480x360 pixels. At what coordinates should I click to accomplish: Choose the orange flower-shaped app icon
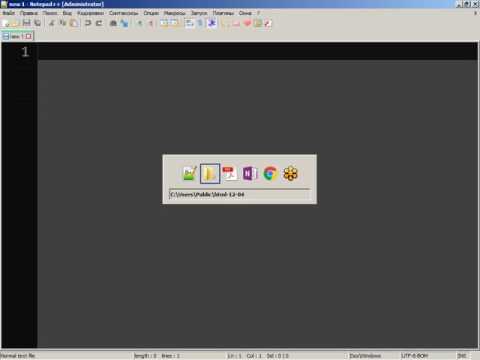click(x=290, y=173)
